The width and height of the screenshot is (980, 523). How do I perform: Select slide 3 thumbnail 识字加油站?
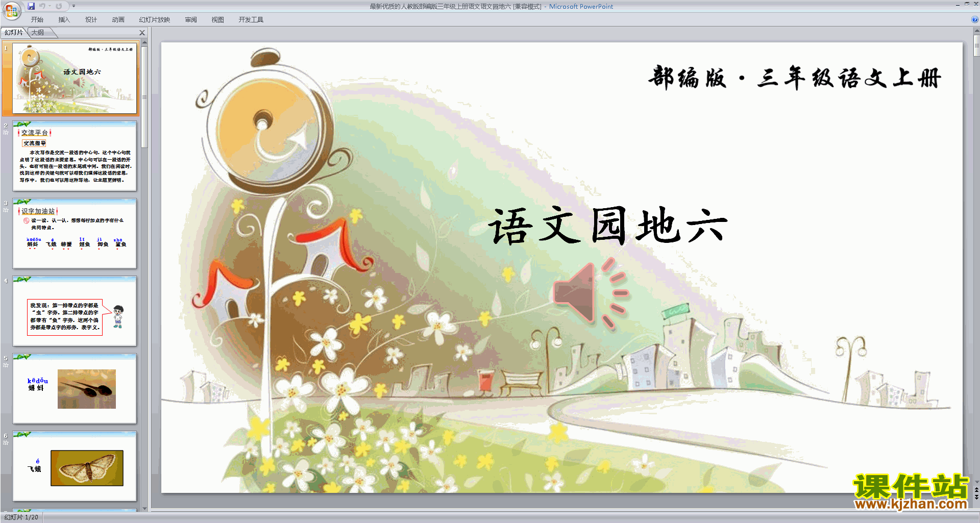tap(75, 233)
